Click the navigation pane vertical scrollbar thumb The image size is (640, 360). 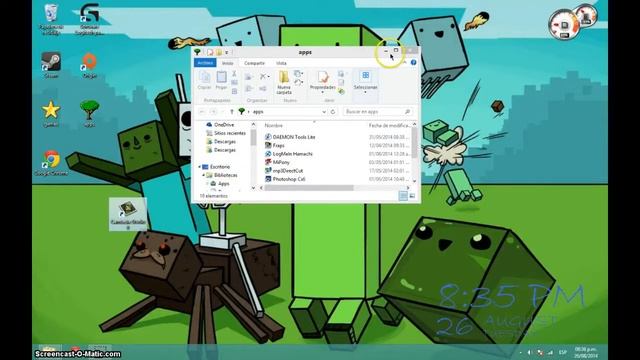[x=253, y=138]
